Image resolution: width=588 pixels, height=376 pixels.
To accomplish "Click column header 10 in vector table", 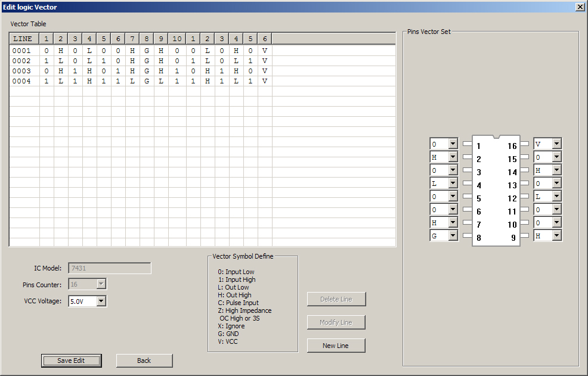I will pos(177,39).
